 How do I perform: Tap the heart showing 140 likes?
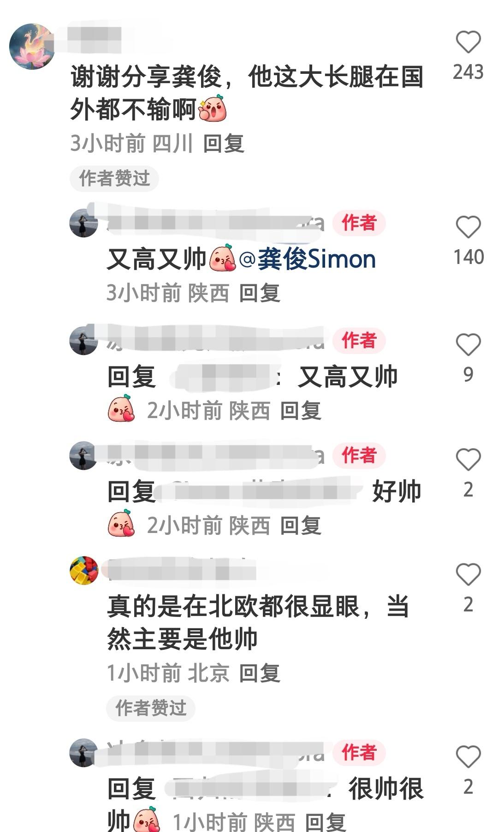[x=468, y=227]
